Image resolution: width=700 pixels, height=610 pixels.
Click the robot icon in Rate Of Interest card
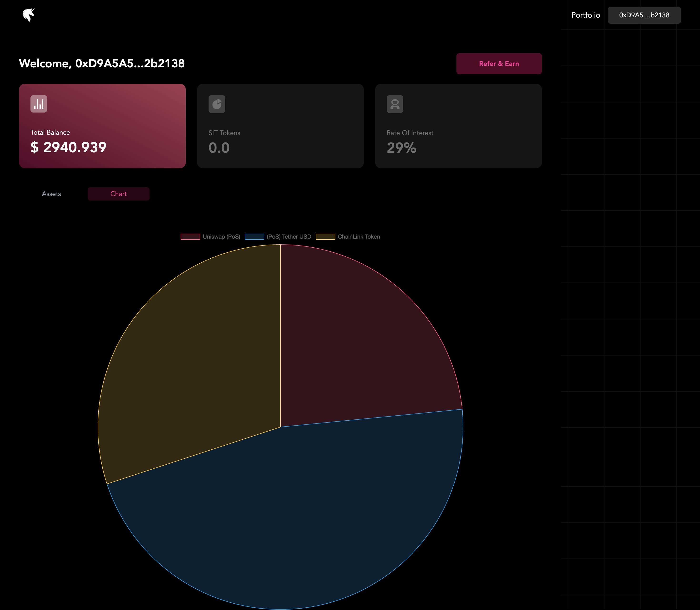[395, 104]
